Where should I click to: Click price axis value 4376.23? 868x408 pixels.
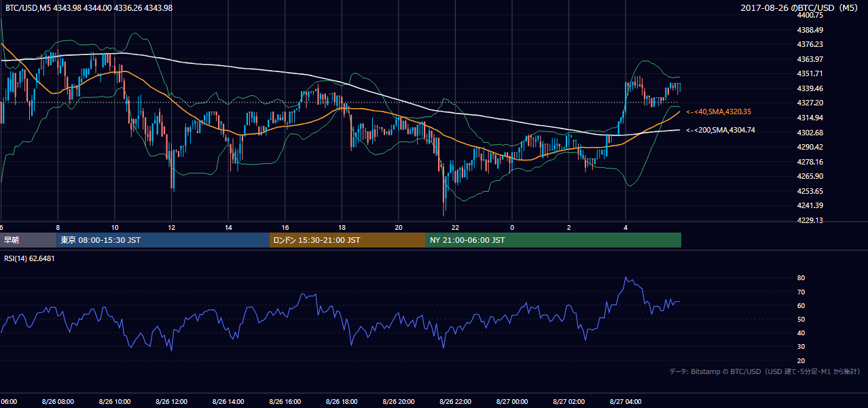[x=810, y=44]
